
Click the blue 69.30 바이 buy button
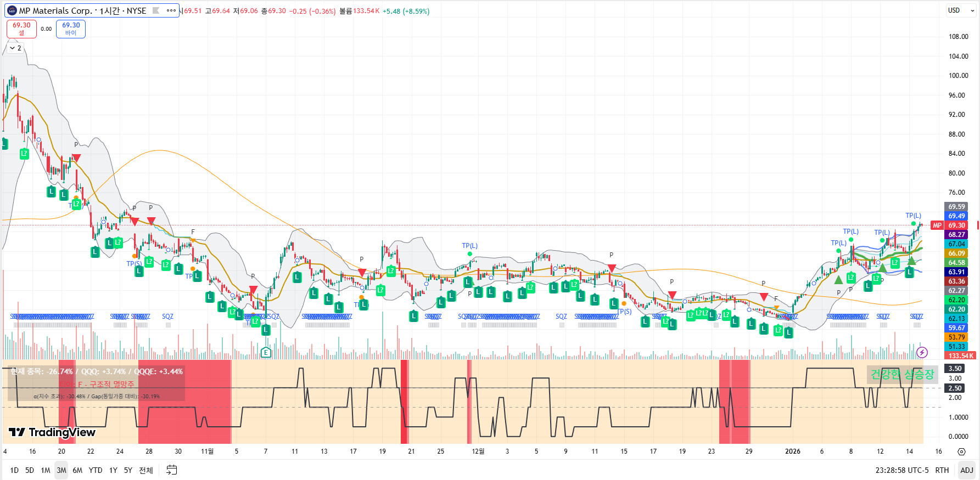[71, 29]
